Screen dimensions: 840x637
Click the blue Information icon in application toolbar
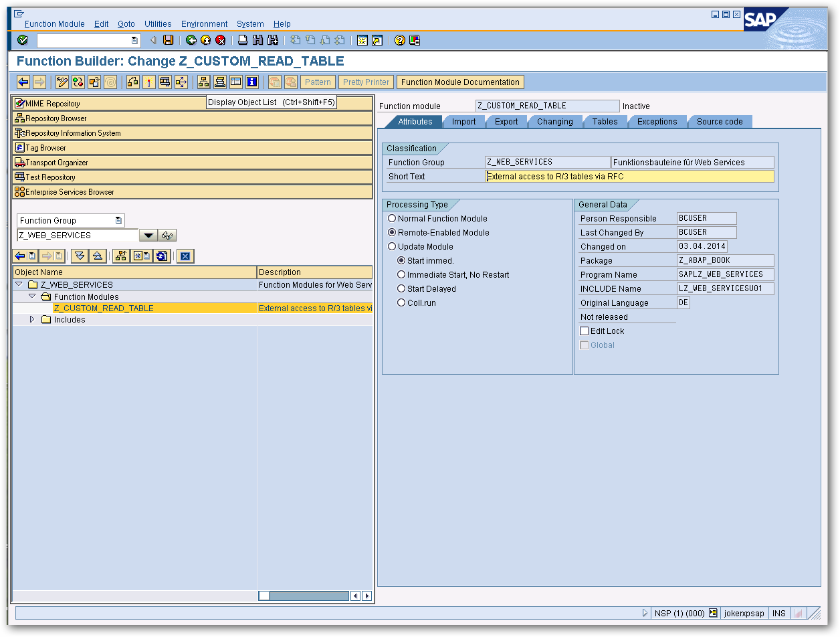click(251, 82)
